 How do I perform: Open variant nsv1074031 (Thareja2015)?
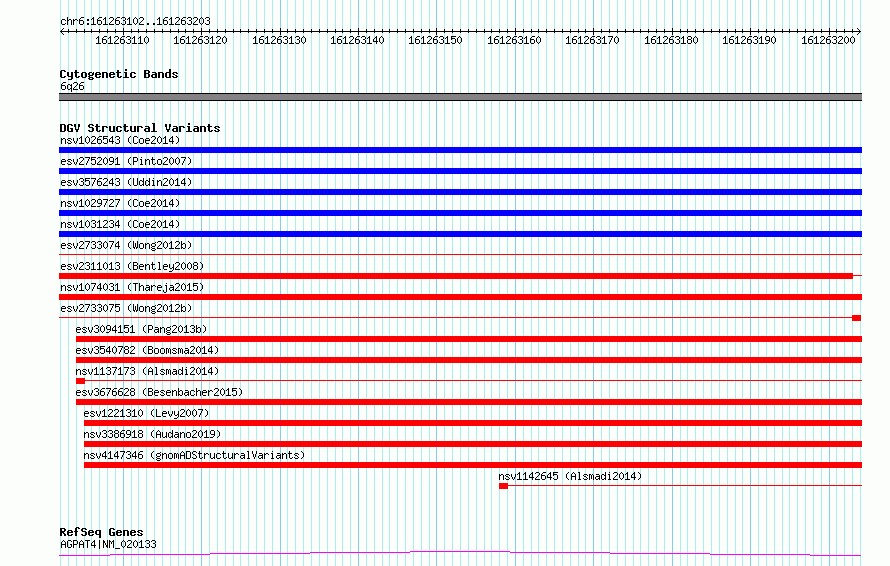click(132, 287)
